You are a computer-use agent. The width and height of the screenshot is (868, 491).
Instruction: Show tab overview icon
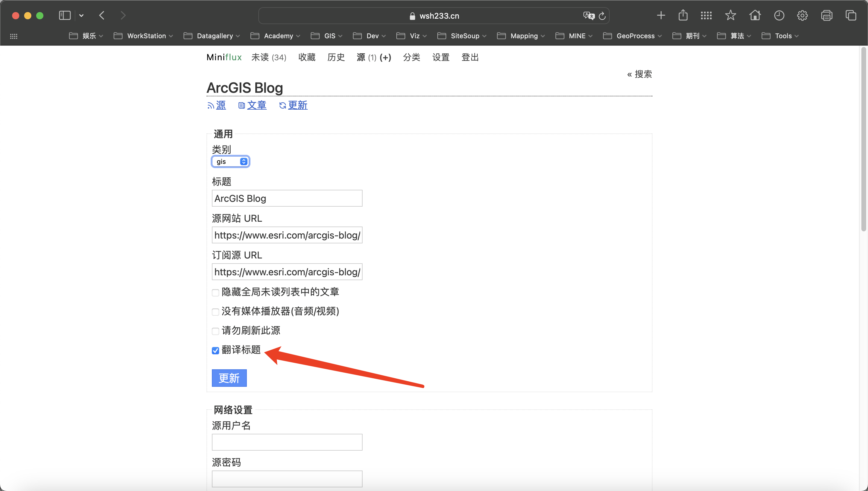(851, 15)
